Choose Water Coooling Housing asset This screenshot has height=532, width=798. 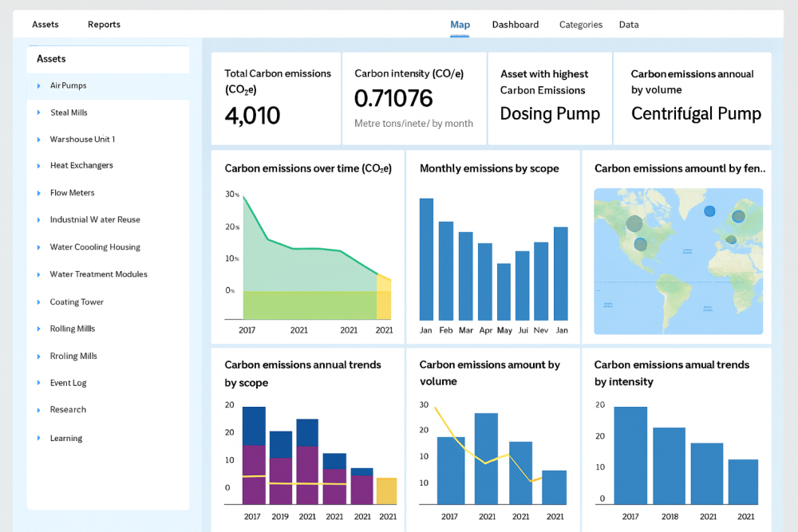[x=95, y=247]
